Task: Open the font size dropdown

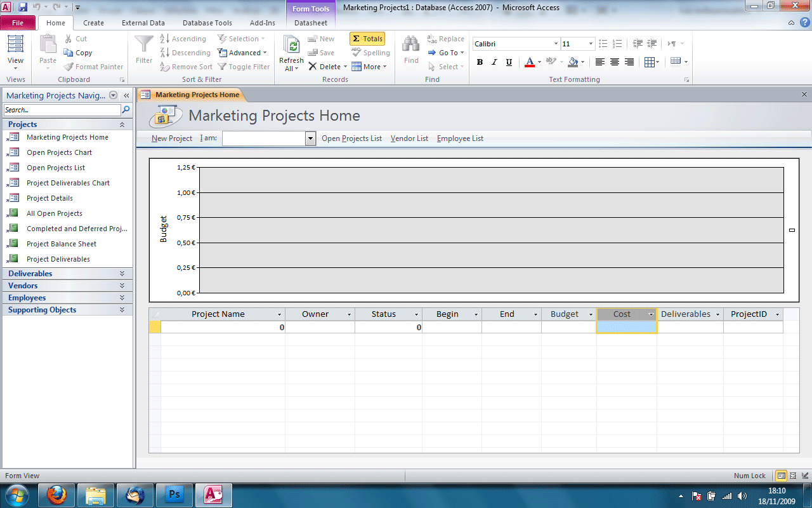Action: (591, 44)
